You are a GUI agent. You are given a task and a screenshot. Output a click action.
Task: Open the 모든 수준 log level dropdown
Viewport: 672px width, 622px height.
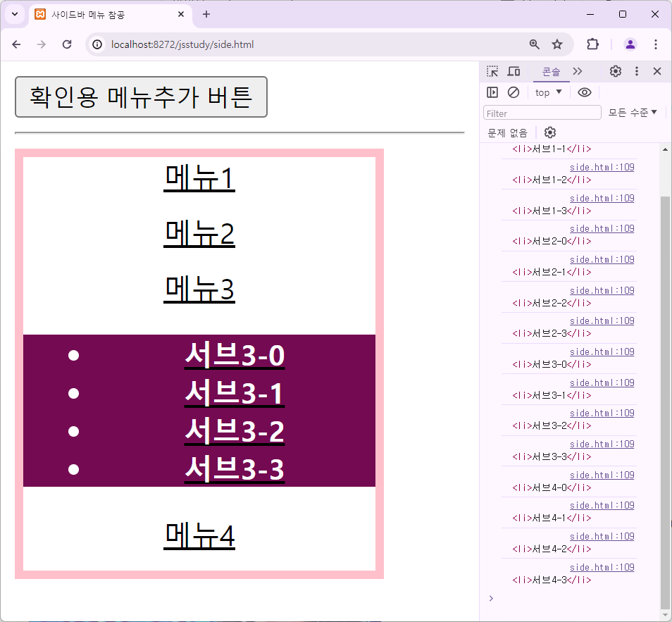(633, 112)
